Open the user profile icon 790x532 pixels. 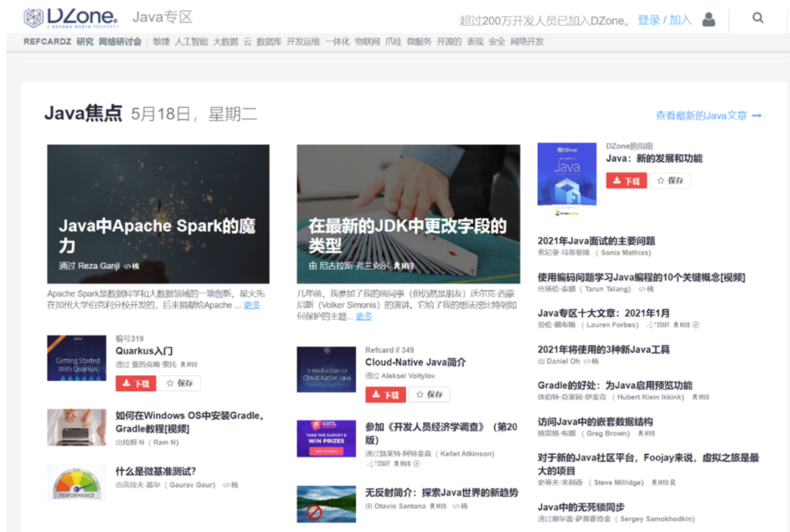coord(709,19)
